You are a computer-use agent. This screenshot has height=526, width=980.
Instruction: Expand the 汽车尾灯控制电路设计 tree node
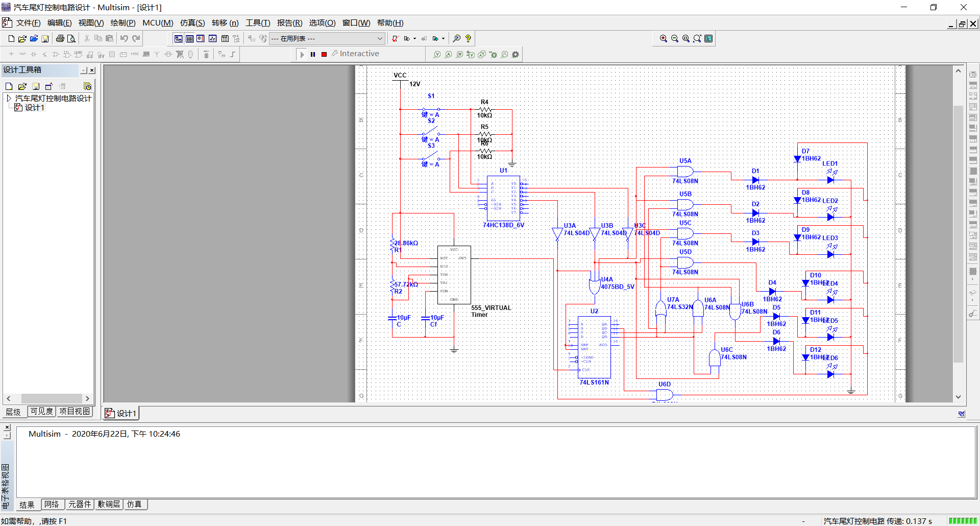point(9,98)
